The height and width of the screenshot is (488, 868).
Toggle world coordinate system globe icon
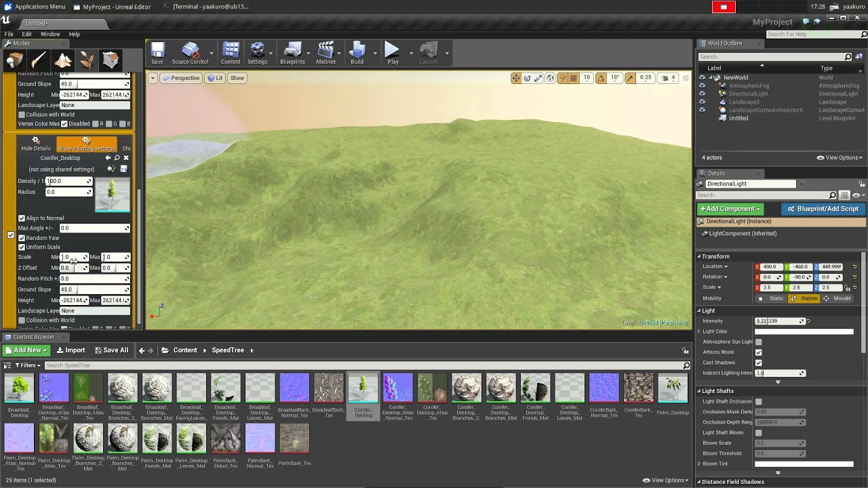(550, 78)
